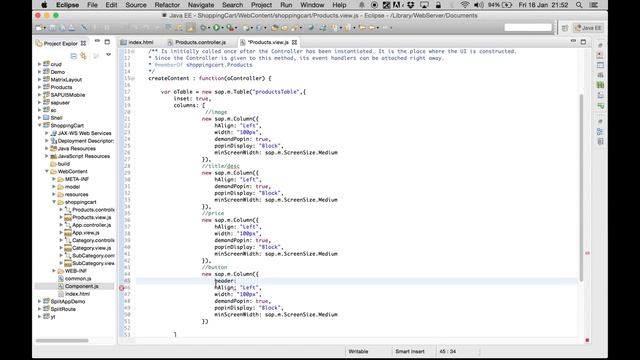Click the Smart Insert status entry
Image resolution: width=640 pixels, height=360 pixels.
[x=409, y=351]
